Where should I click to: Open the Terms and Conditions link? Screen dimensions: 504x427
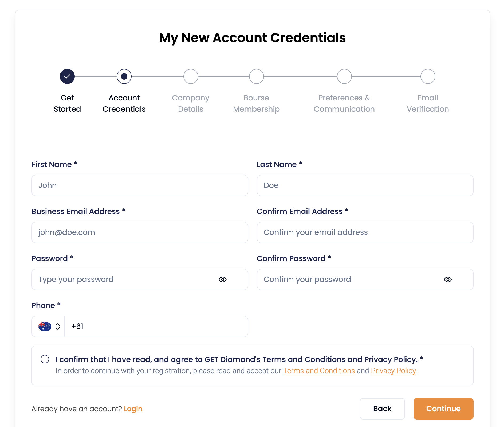[319, 371]
